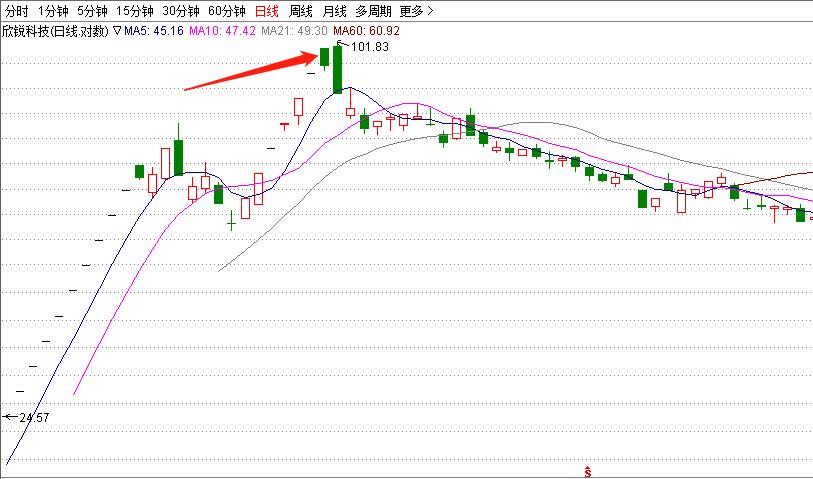Select the 5分钟 period tab
This screenshot has height=479, width=813.
coord(92,11)
